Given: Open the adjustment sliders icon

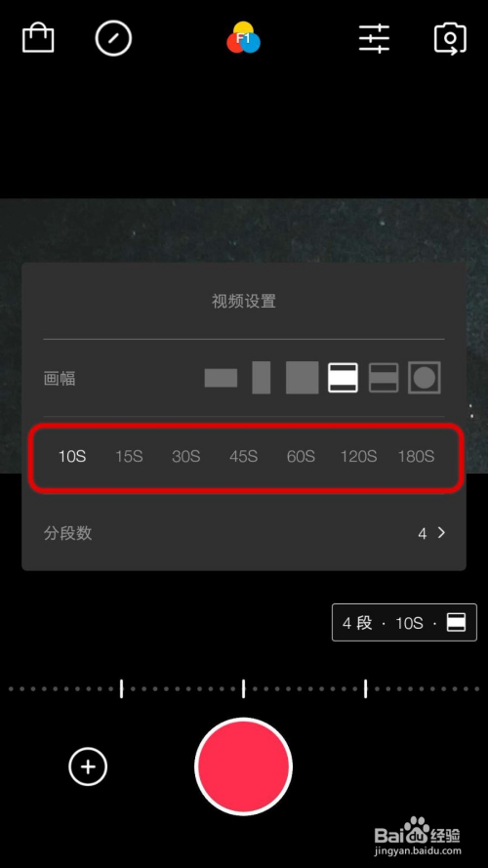Looking at the screenshot, I should click(x=374, y=38).
